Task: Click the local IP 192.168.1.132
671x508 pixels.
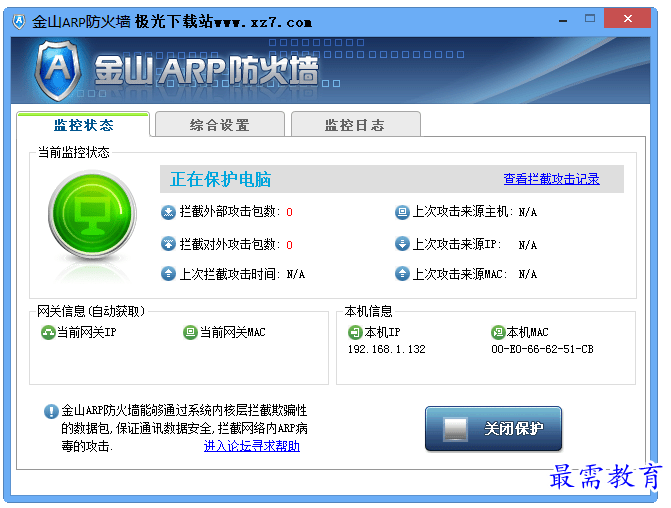Action: click(x=386, y=349)
